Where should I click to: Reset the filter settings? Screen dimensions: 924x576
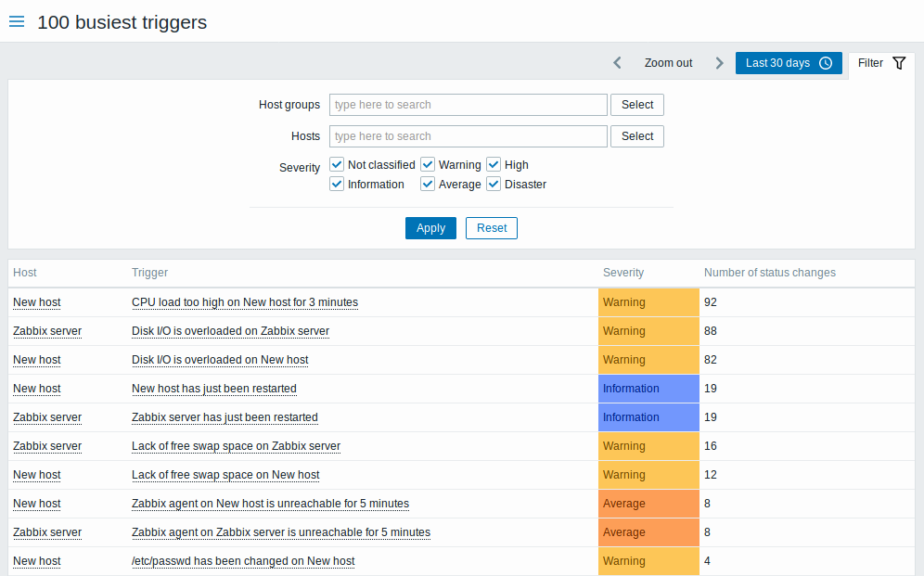pyautogui.click(x=491, y=228)
